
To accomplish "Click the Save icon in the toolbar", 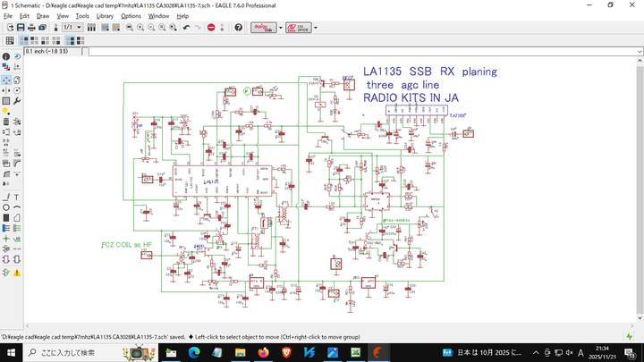I will click(x=21, y=28).
